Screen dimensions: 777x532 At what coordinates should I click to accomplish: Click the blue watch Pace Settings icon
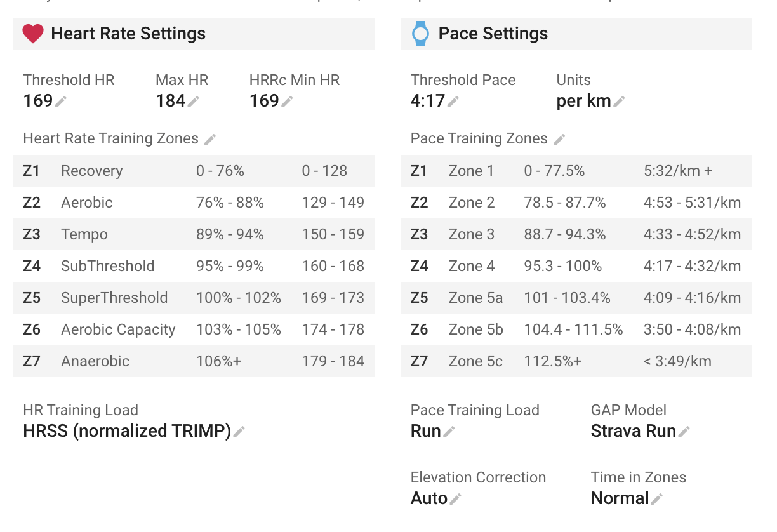pyautogui.click(x=420, y=34)
